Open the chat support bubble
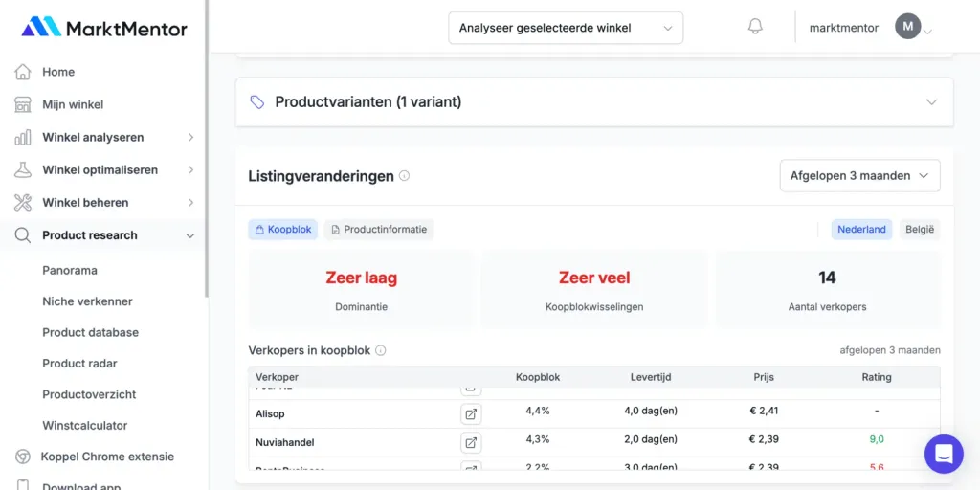Image resolution: width=980 pixels, height=490 pixels. click(944, 454)
